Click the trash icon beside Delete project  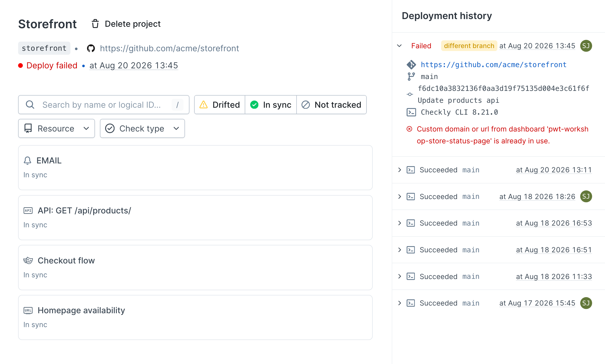pyautogui.click(x=95, y=24)
